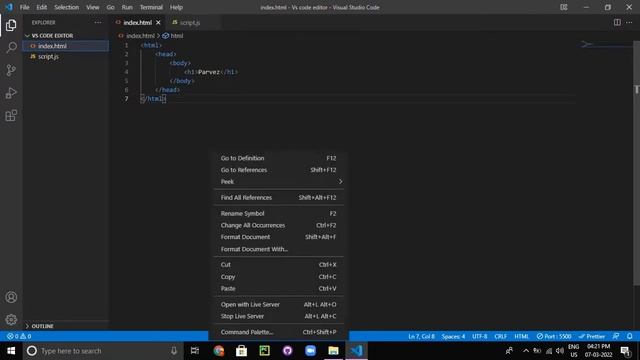640x360 pixels.
Task: Show hidden system tray icons
Action: coord(526,351)
